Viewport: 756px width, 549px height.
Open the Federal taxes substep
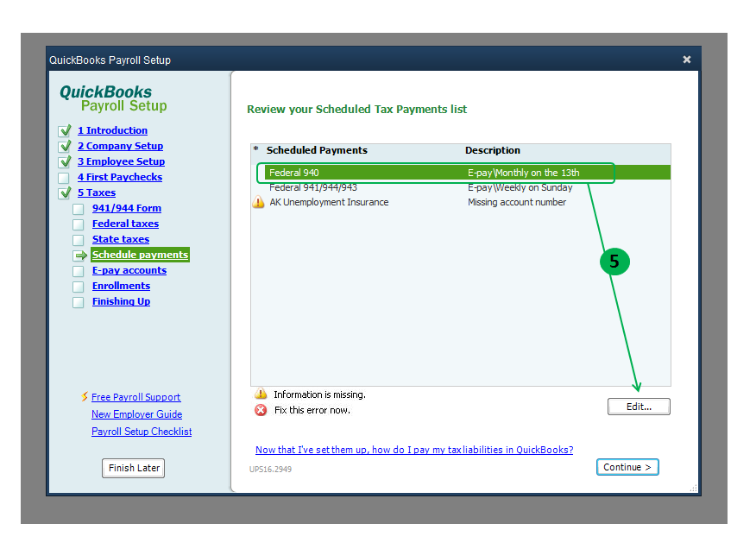125,224
